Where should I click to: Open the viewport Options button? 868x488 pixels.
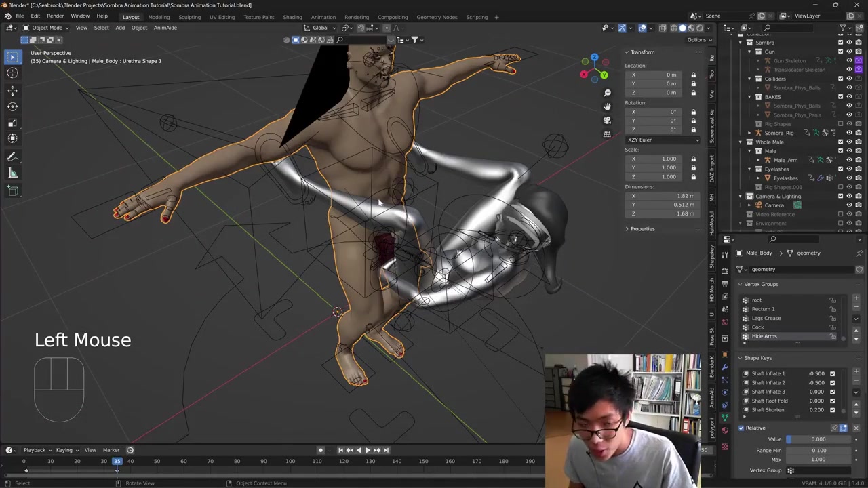[x=698, y=40]
